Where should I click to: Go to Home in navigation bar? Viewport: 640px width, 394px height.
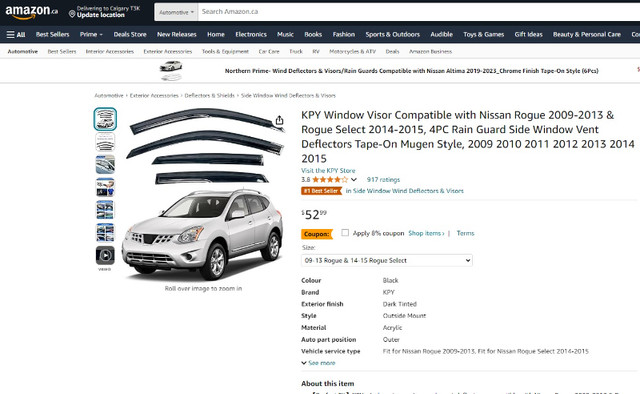pos(216,35)
